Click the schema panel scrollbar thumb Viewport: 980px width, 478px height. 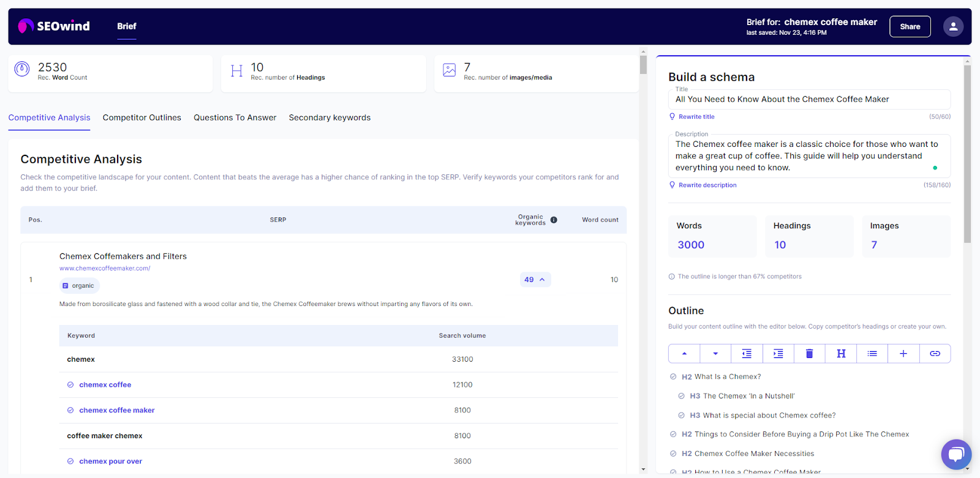pyautogui.click(x=968, y=154)
